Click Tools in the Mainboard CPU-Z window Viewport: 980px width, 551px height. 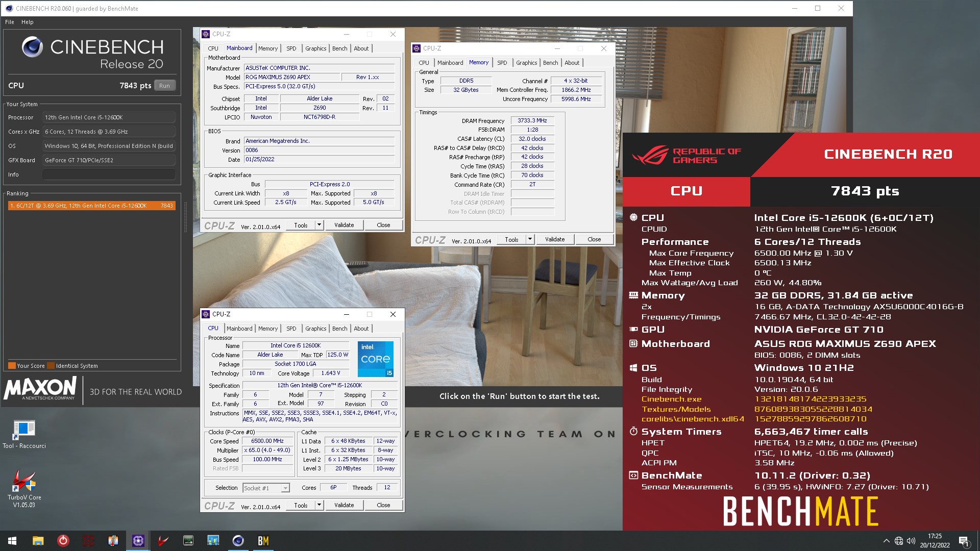tap(301, 225)
